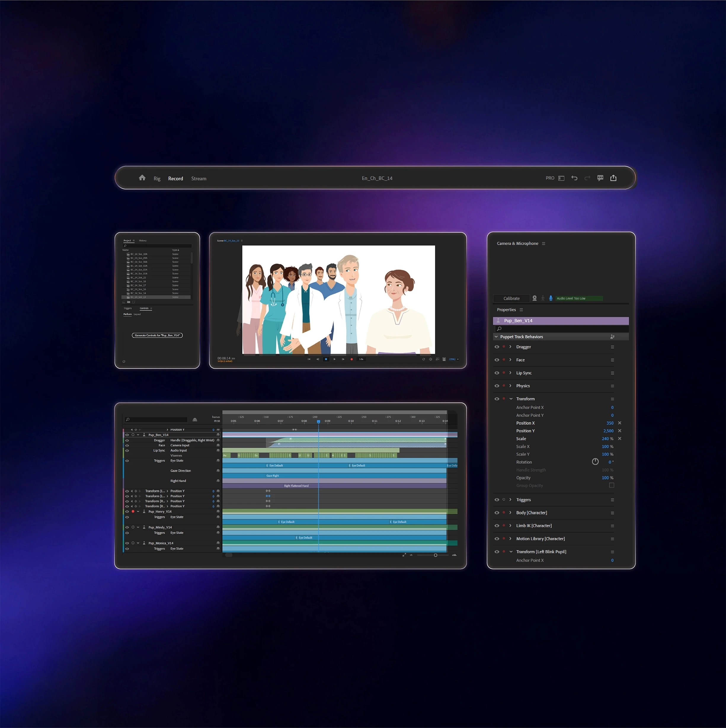726x728 pixels.
Task: Switch to the Stream mode tab
Action: point(199,179)
